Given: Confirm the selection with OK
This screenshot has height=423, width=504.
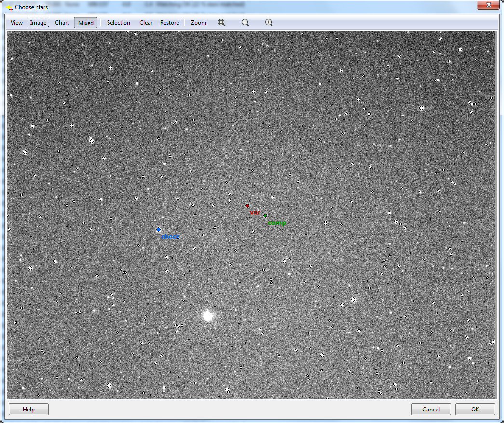Looking at the screenshot, I should click(475, 410).
